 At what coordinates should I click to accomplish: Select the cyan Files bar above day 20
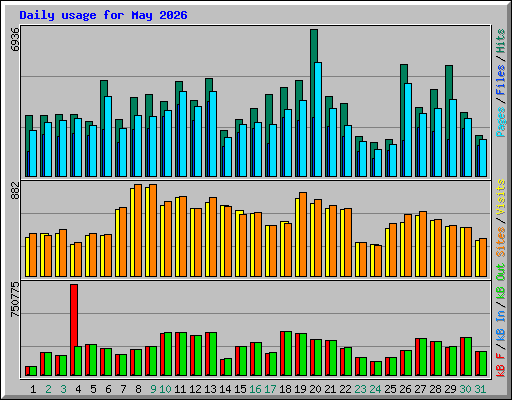[x=318, y=119]
